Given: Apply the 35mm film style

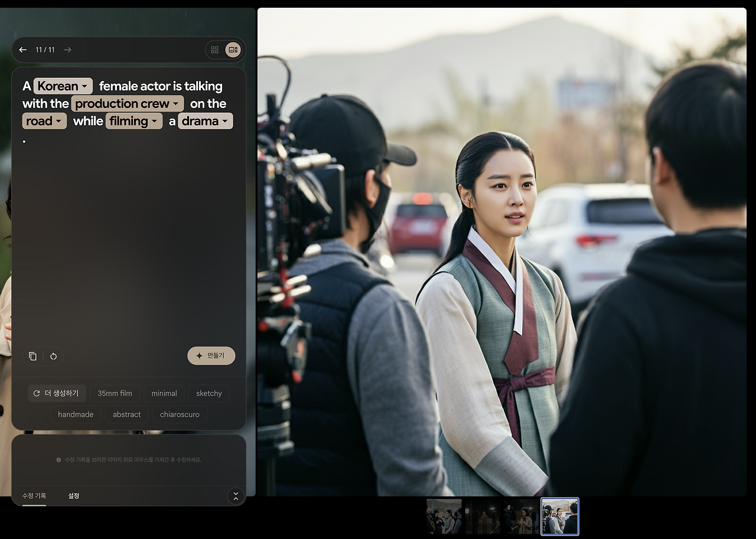Looking at the screenshot, I should [115, 393].
